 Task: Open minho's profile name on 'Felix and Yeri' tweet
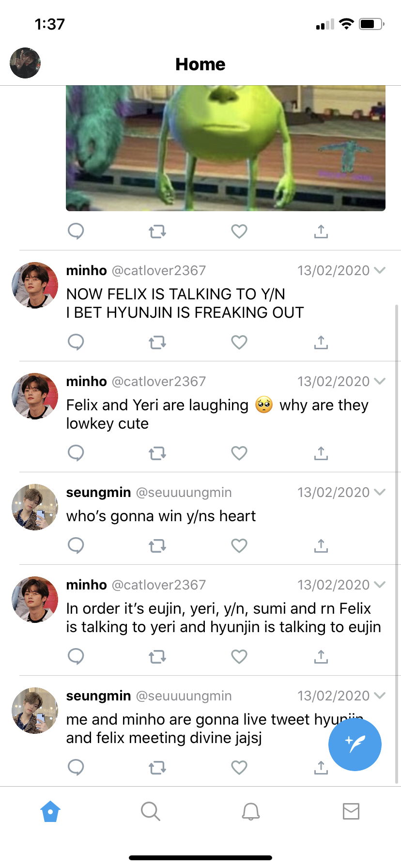click(x=86, y=382)
